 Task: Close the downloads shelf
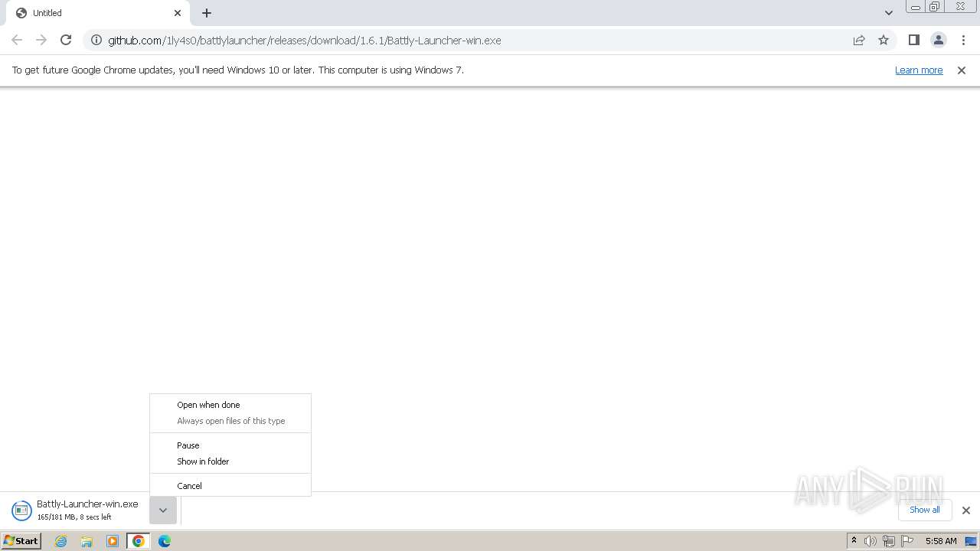click(x=966, y=510)
